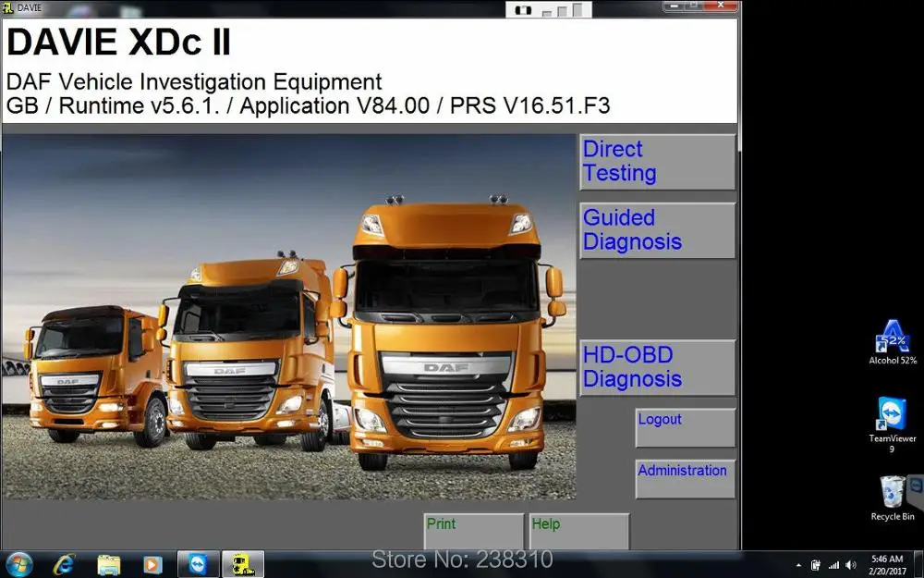Open Windows Explorer from taskbar

[108, 564]
